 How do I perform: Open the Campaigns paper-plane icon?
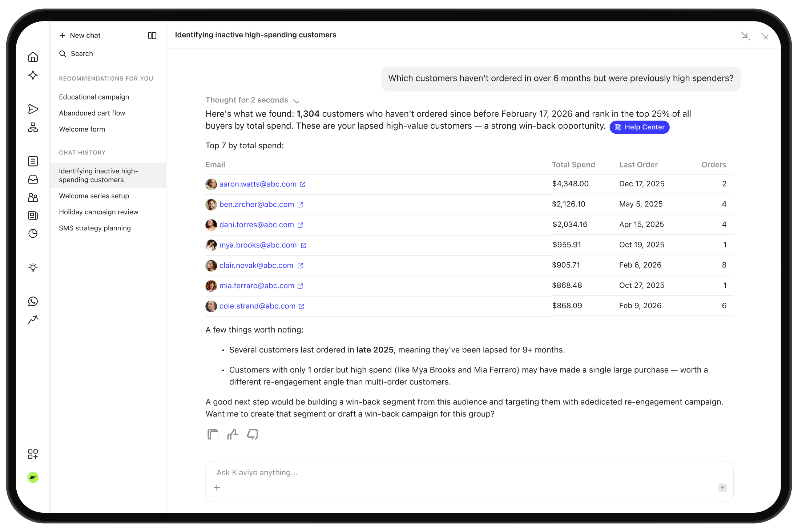click(33, 109)
